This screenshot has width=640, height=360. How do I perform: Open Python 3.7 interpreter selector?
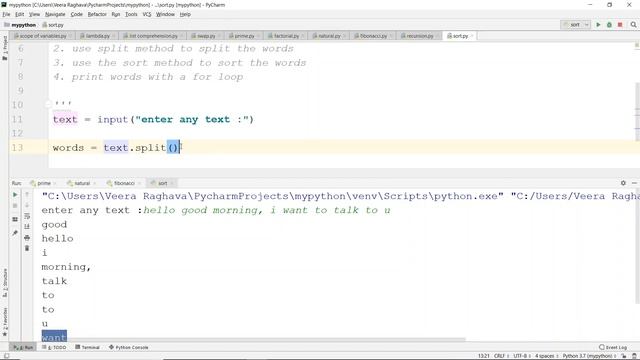(x=589, y=356)
